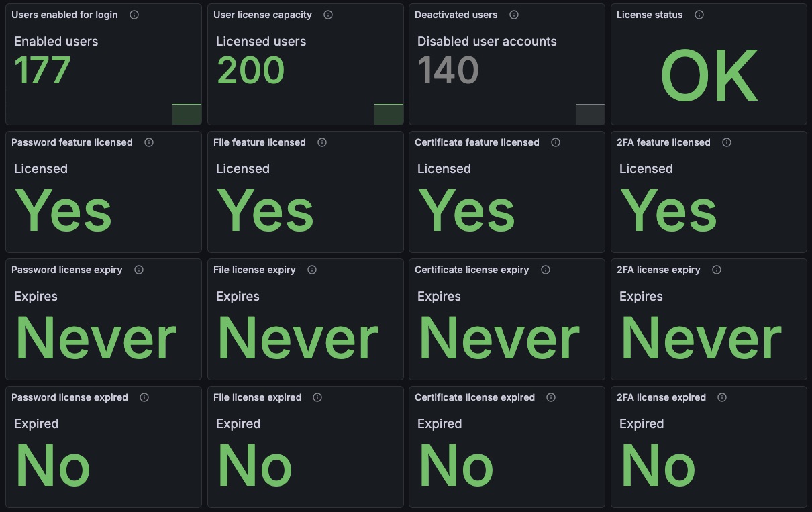
Task: Click info icon next to 2FA license expired
Action: [x=722, y=397]
